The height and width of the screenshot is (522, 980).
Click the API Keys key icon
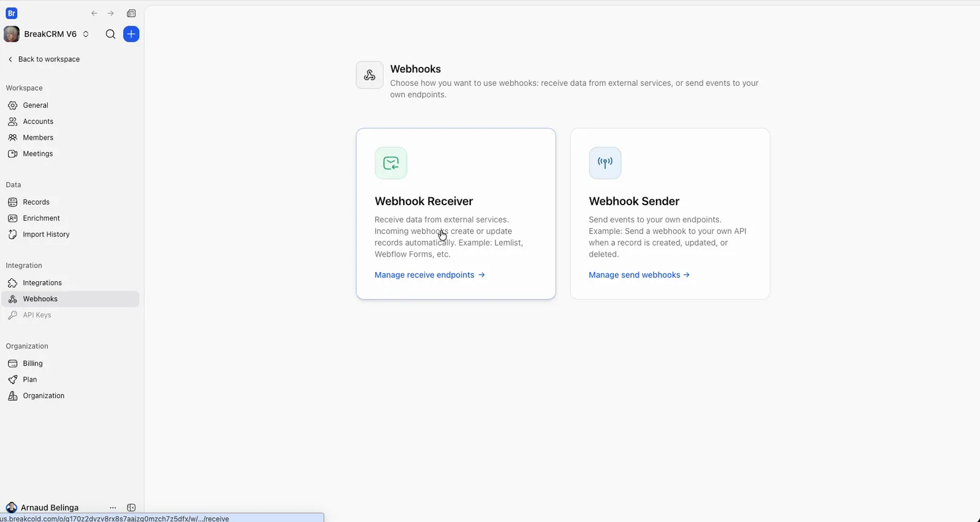click(12, 315)
